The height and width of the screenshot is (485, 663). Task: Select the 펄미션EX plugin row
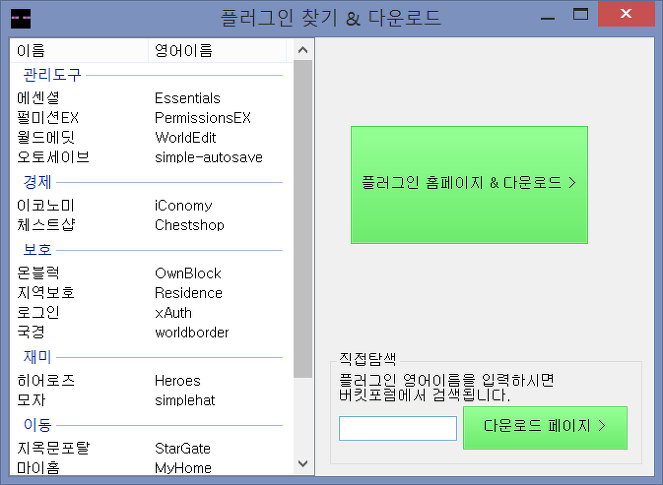point(151,118)
